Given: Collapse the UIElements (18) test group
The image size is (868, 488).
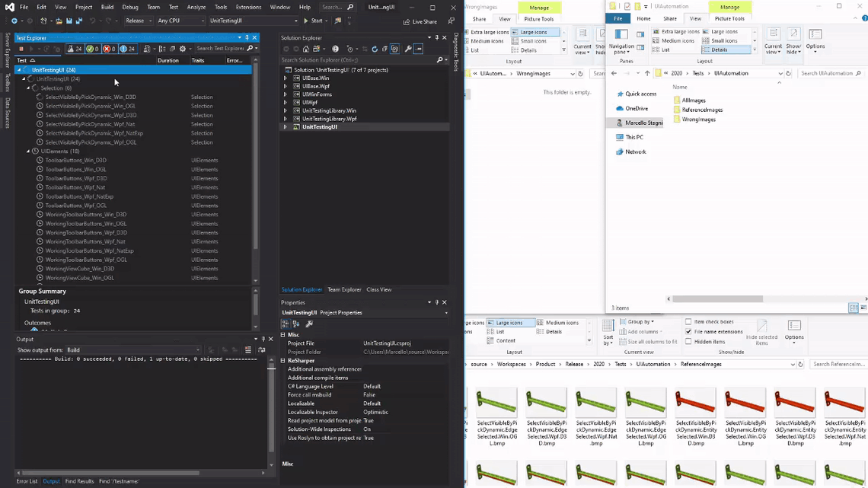Looking at the screenshot, I should click(29, 152).
